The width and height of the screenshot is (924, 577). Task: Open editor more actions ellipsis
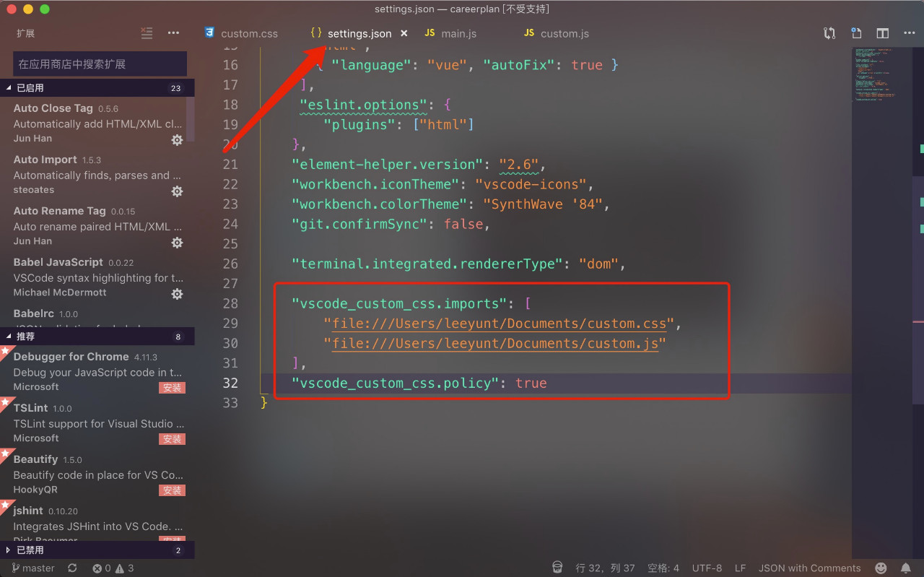pos(909,33)
